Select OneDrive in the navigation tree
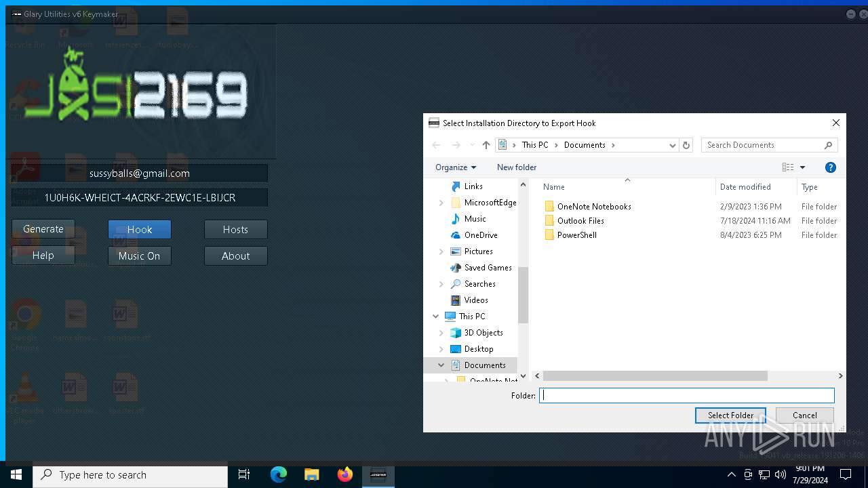868x488 pixels. click(x=481, y=235)
